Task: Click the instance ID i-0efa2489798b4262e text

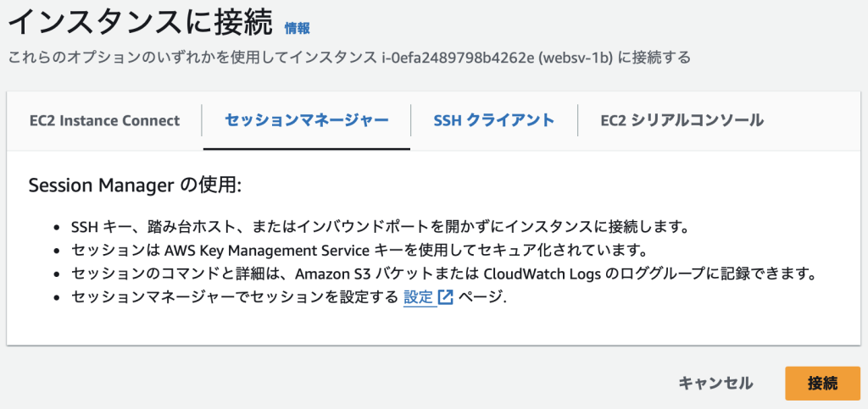Action: click(x=475, y=58)
